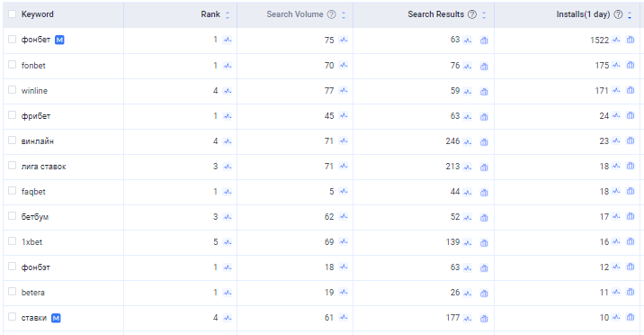Image resolution: width=644 pixels, height=335 pixels.
Task: Click the M badge next to фонбет
Action: tap(59, 40)
